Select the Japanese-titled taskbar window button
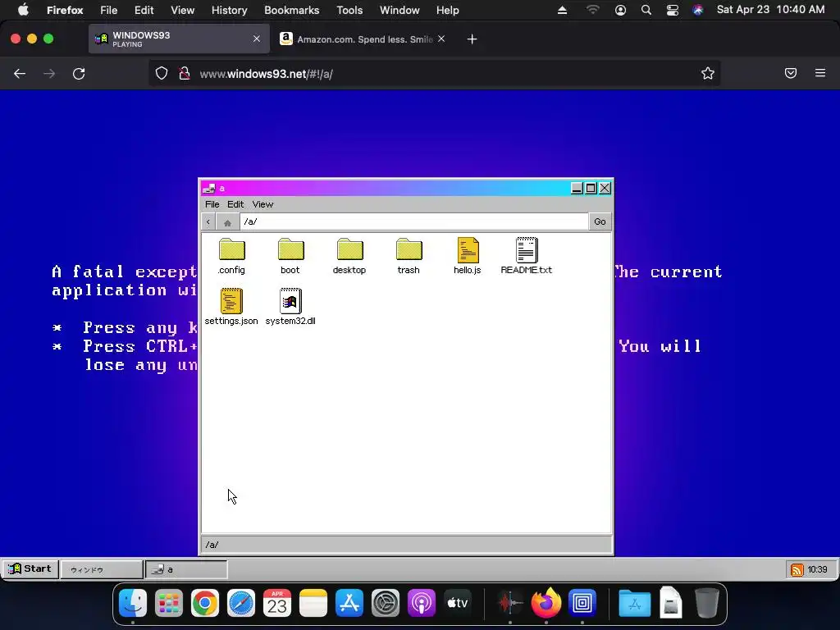The image size is (840, 630). pyautogui.click(x=101, y=569)
